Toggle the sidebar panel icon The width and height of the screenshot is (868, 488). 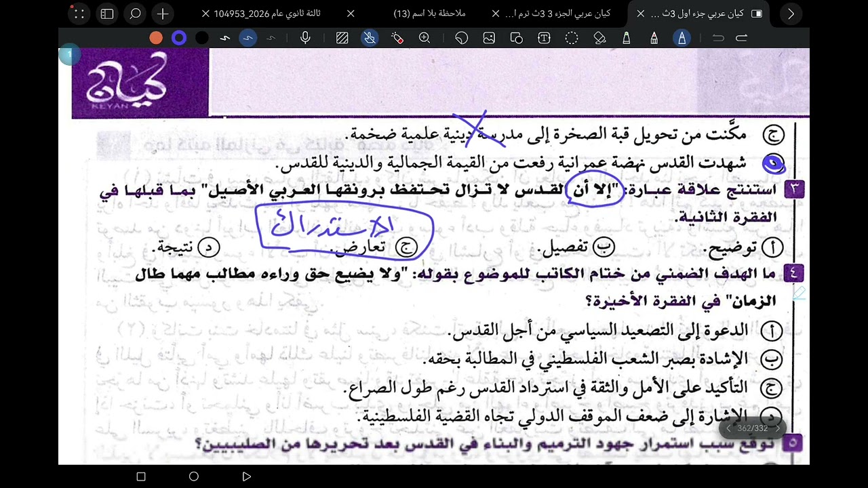coord(107,14)
